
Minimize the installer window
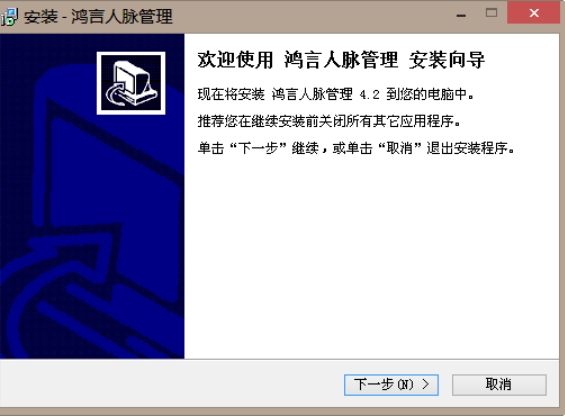point(461,14)
